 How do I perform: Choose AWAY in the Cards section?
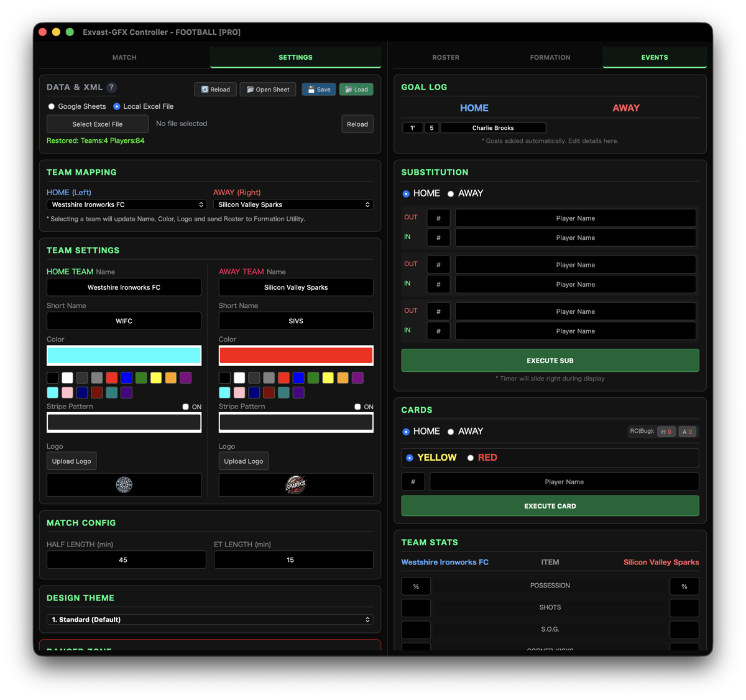coord(451,431)
